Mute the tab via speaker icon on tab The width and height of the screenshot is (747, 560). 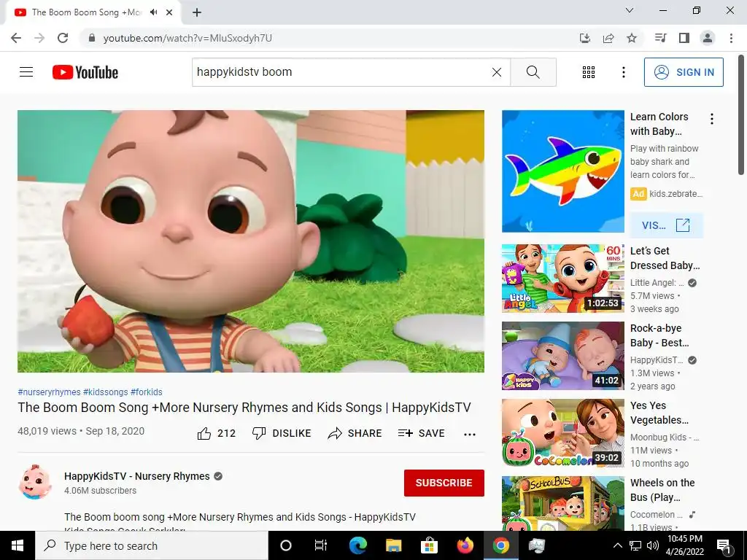tap(153, 12)
